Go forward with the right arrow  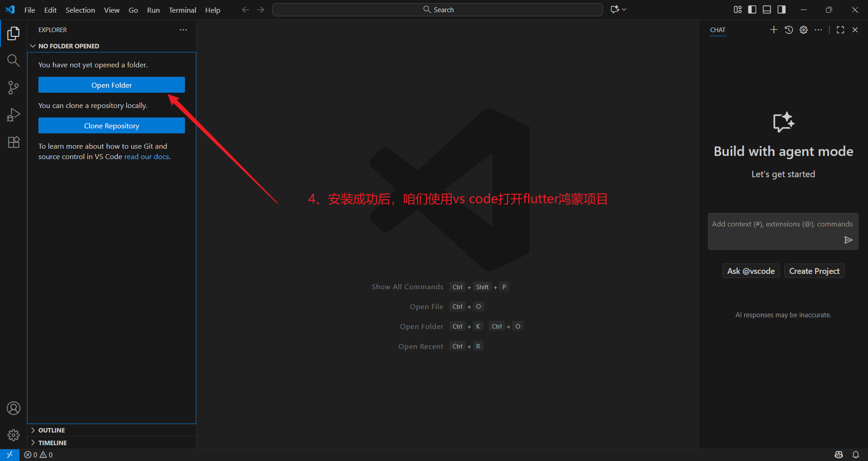260,9
